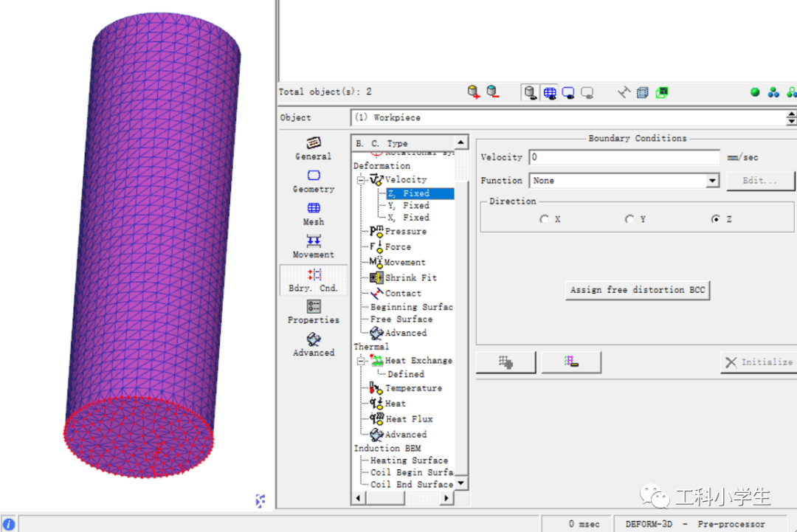The image size is (797, 532).
Task: Click the green and blue spheres icon
Action: [773, 92]
